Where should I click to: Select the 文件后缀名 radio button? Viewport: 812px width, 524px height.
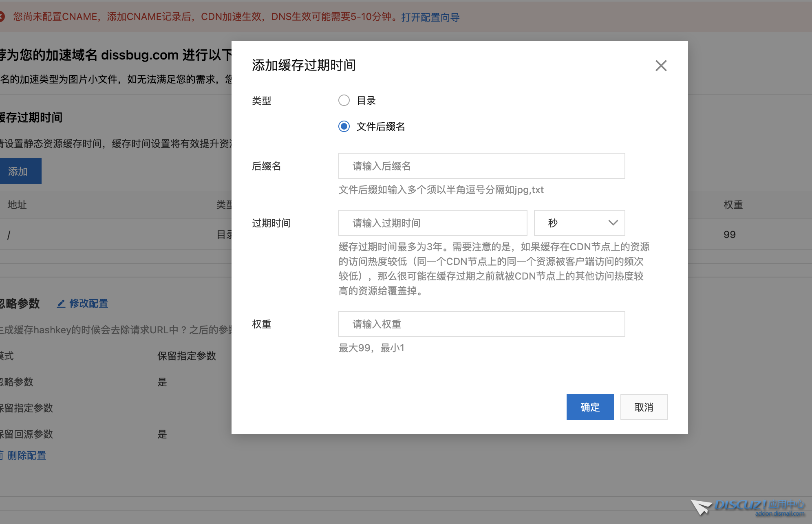(344, 127)
